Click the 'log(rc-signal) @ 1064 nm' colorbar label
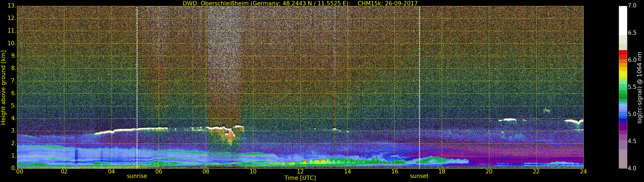Viewport: 644px width, 182px height. [x=639, y=88]
